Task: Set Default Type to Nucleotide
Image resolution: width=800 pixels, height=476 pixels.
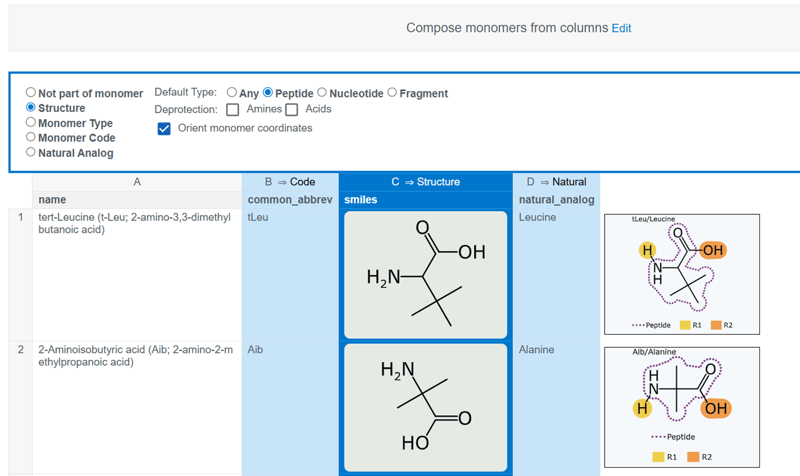Action: point(322,93)
